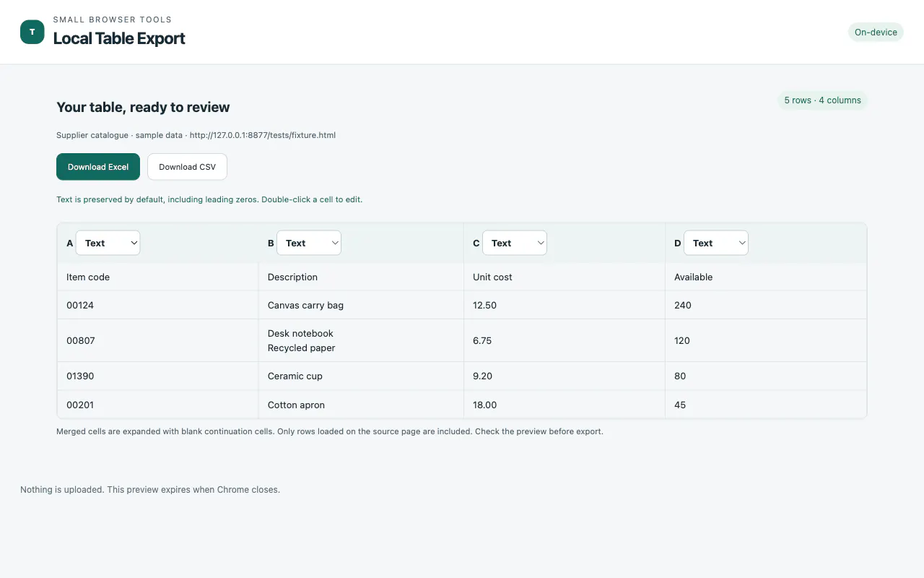924x578 pixels.
Task: Pick the available quantity 80 cell
Action: 766,376
